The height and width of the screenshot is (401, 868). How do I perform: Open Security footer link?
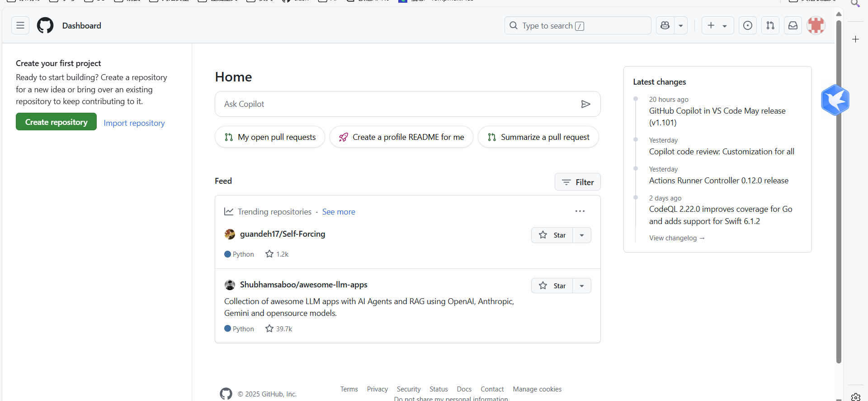[x=409, y=389]
